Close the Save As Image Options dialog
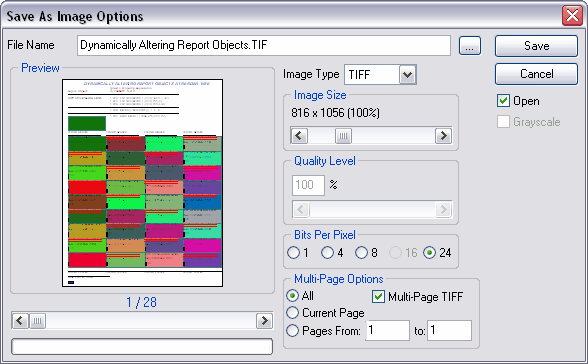This screenshot has height=364, width=588. click(572, 16)
